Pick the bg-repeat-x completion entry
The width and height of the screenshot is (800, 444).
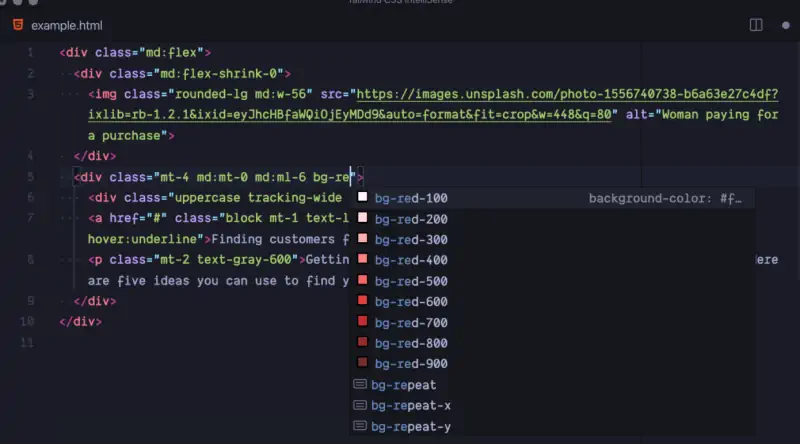(552, 405)
